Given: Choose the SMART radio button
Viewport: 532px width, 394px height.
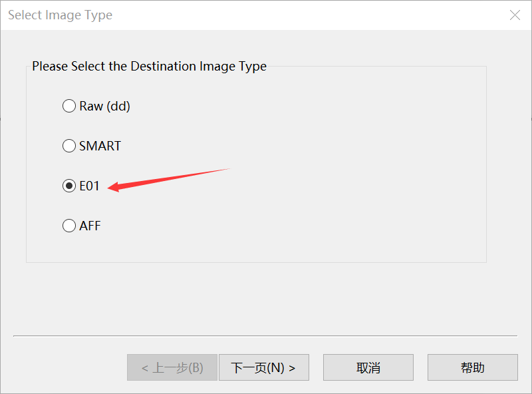Looking at the screenshot, I should tap(69, 146).
